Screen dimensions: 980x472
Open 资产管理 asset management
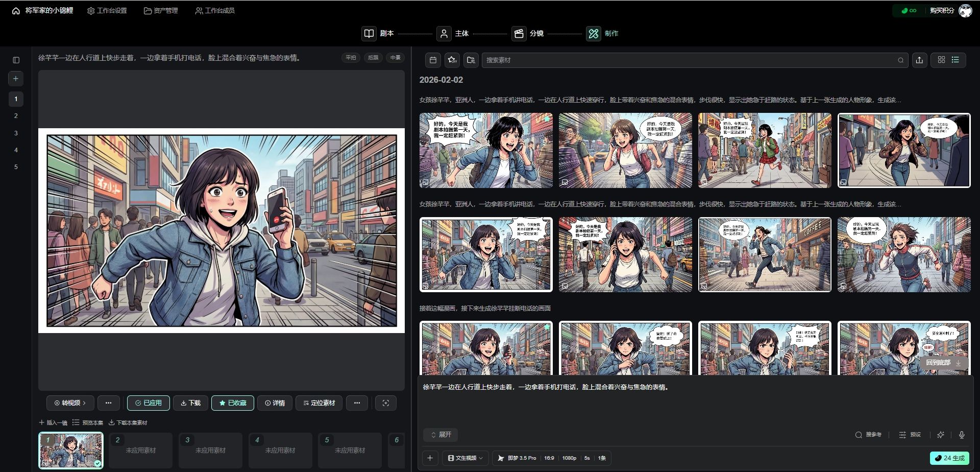click(161, 11)
